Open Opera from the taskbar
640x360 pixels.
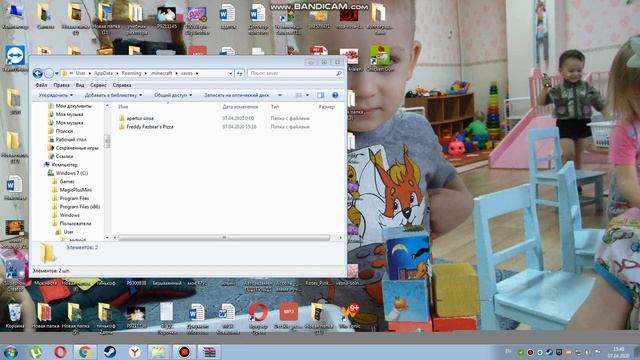coord(60,352)
